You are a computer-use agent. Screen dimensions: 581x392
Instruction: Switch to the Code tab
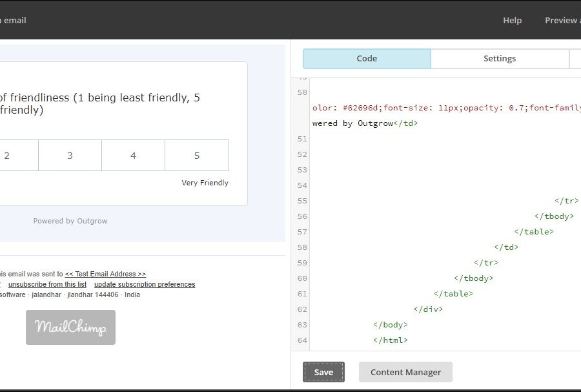367,58
